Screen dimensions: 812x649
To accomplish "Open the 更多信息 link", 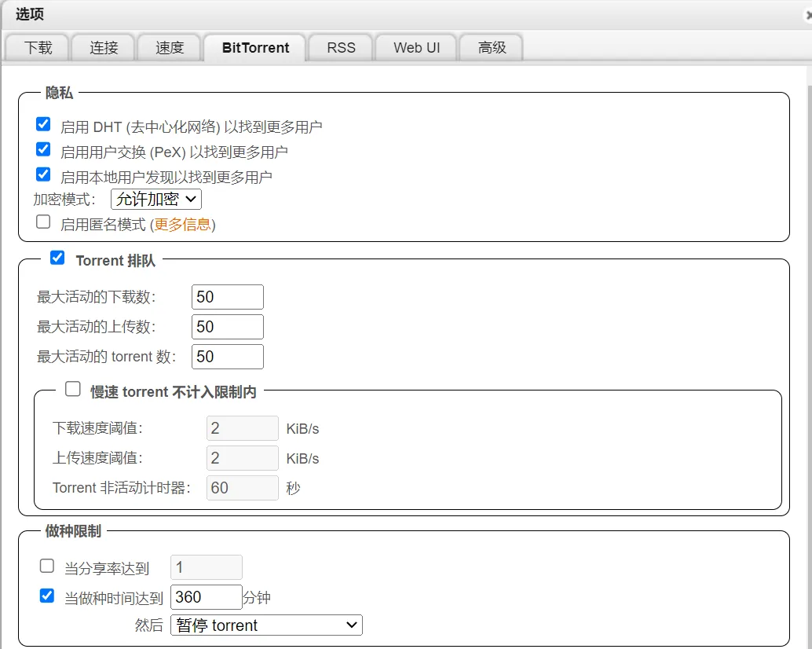I will (182, 224).
